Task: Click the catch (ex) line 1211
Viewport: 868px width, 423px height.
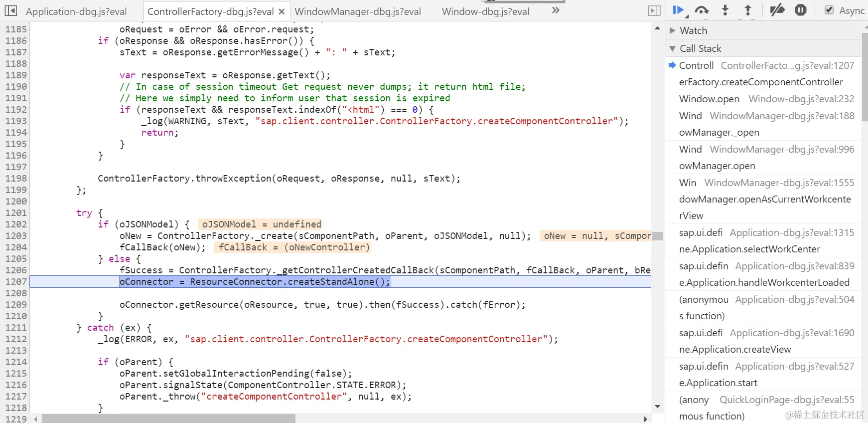Action: [114, 328]
